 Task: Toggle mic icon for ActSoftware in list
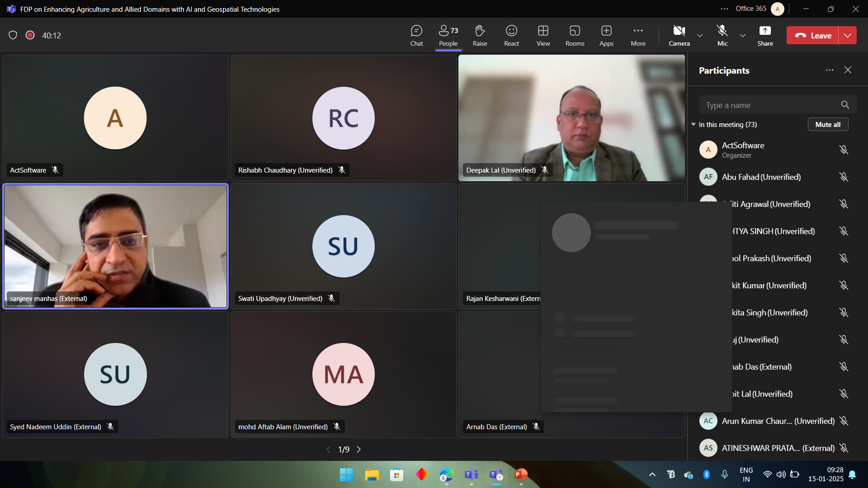(844, 150)
